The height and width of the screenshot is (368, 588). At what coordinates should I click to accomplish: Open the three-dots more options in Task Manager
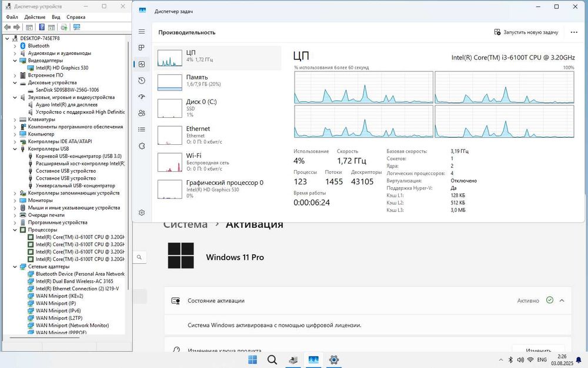(x=574, y=32)
